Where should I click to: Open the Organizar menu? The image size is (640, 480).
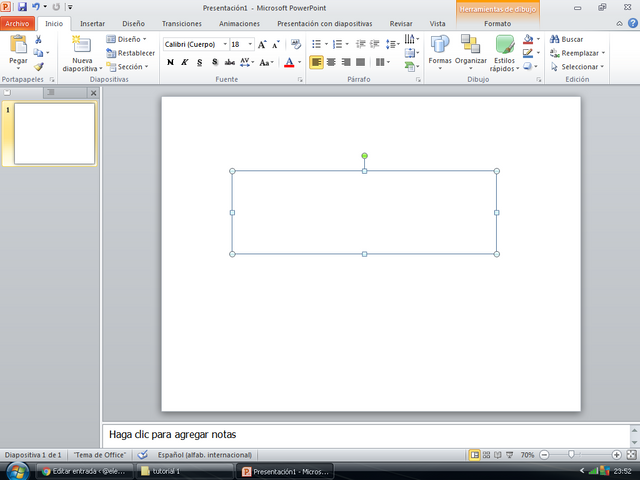coord(471,52)
